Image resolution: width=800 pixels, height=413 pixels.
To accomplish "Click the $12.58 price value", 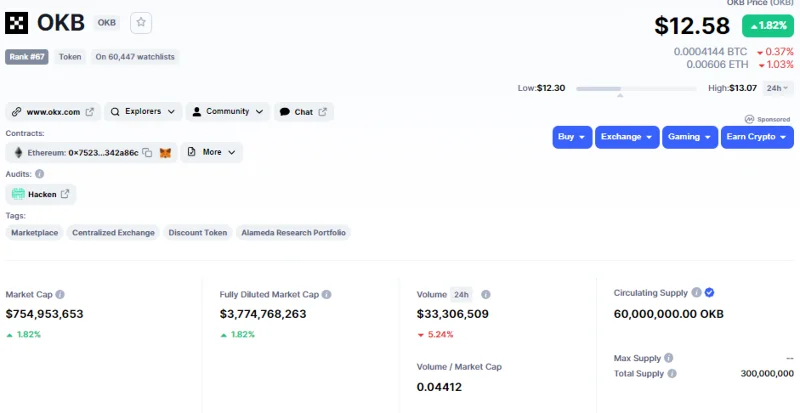I will point(692,26).
